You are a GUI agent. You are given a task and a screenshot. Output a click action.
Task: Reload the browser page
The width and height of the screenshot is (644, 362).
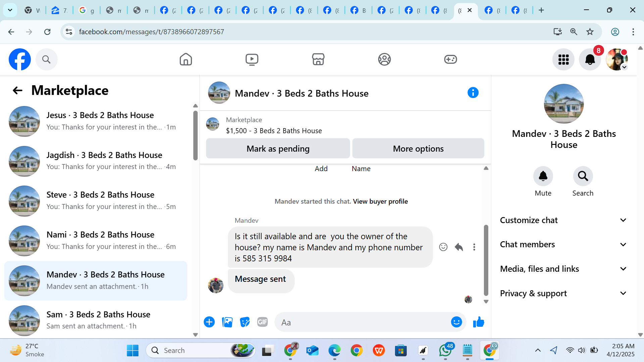(x=47, y=32)
